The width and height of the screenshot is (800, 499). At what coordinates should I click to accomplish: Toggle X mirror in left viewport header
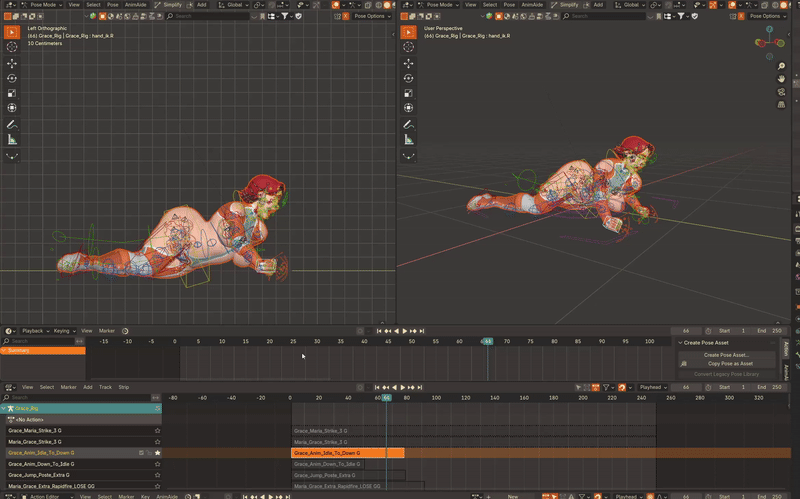coord(345,16)
